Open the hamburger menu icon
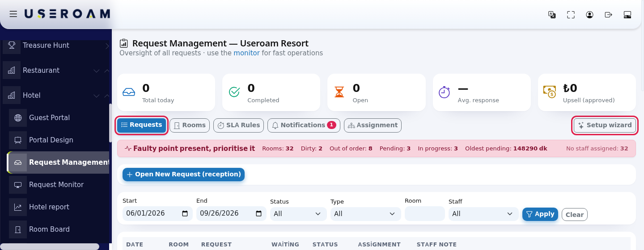Image resolution: width=644 pixels, height=250 pixels. click(13, 14)
